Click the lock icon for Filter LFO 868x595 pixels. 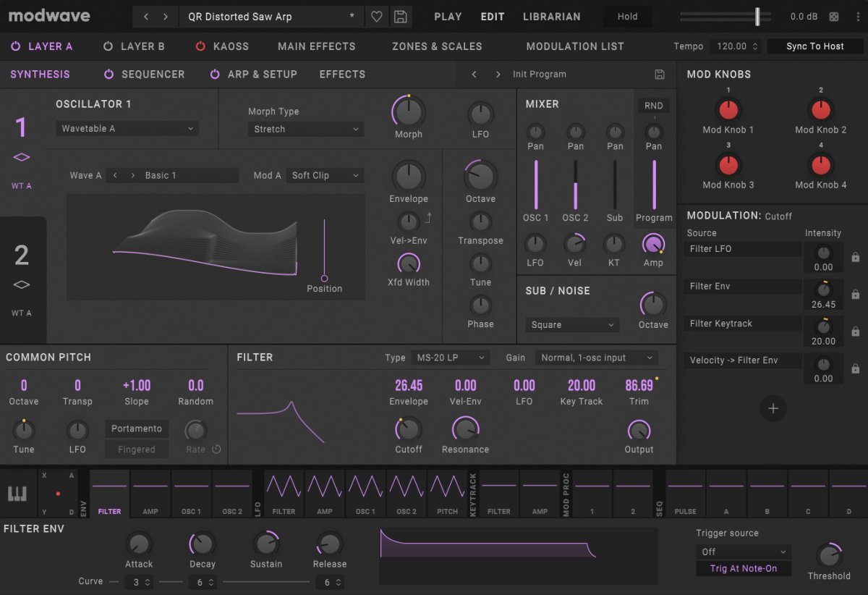click(856, 257)
